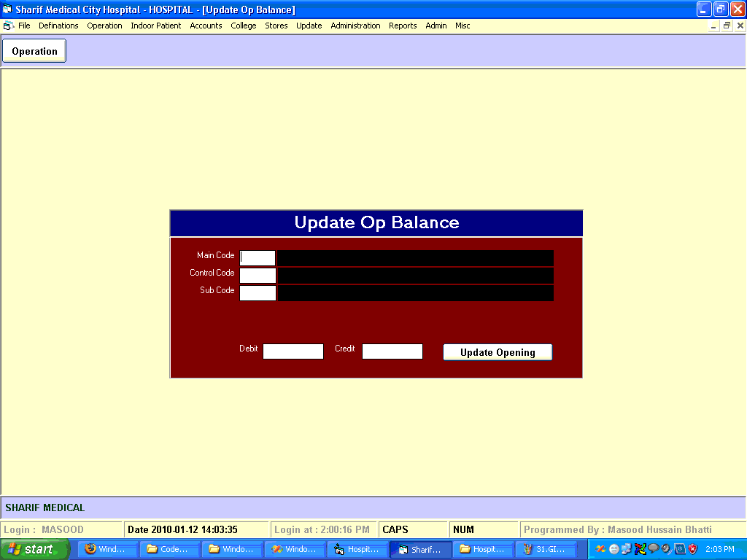Click the Credit amount field
The image size is (747, 560).
pos(392,351)
